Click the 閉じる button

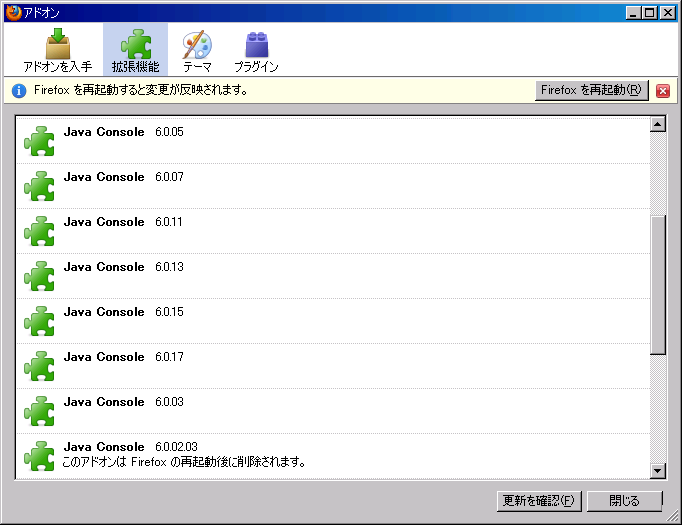[624, 501]
